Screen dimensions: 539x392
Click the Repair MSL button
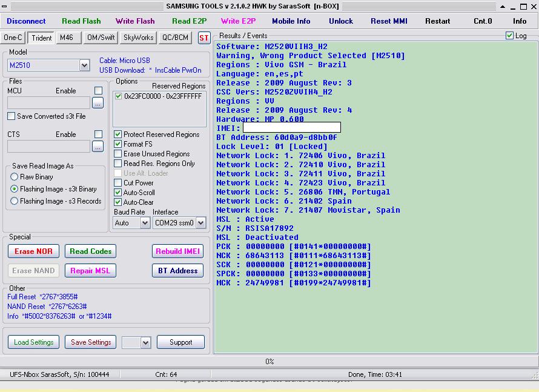pyautogui.click(x=90, y=271)
